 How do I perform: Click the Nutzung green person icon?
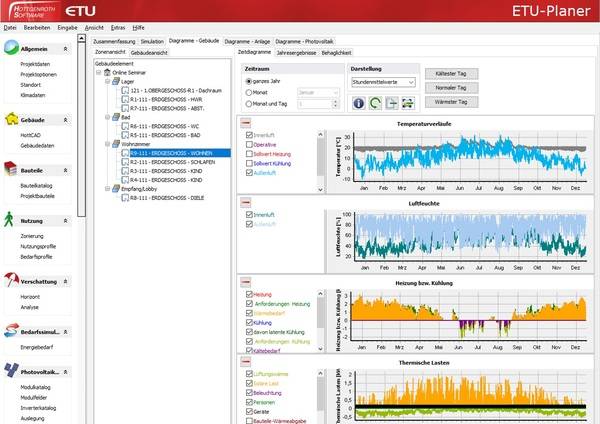pos(10,219)
